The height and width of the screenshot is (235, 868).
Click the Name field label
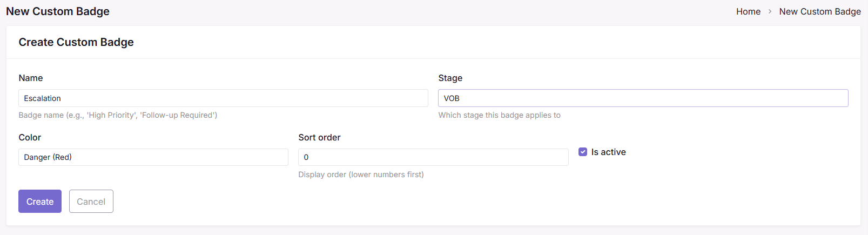(31, 78)
